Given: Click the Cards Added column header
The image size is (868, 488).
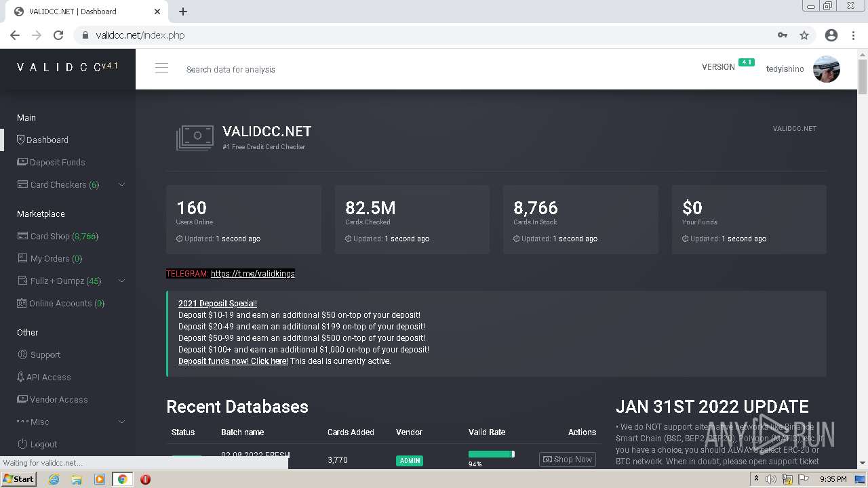Looking at the screenshot, I should pos(351,432).
